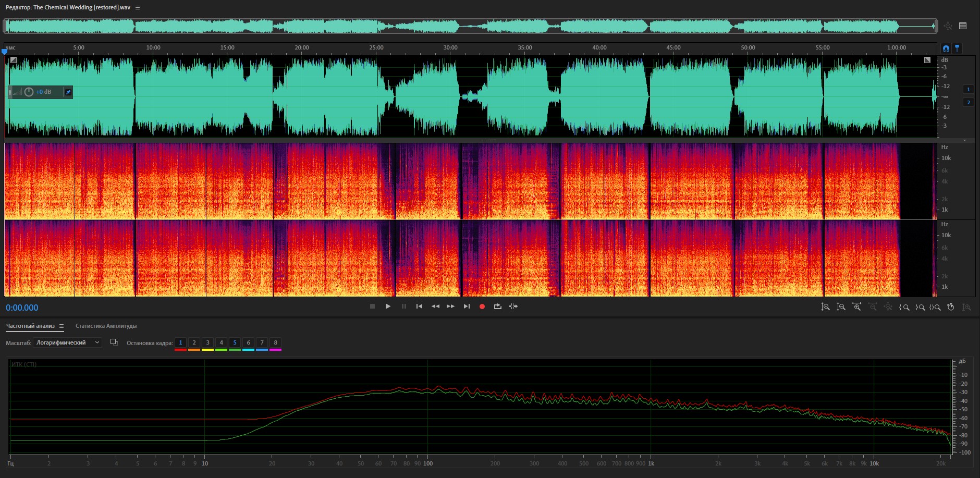Open the editor panel menu next to filename

(x=138, y=7)
